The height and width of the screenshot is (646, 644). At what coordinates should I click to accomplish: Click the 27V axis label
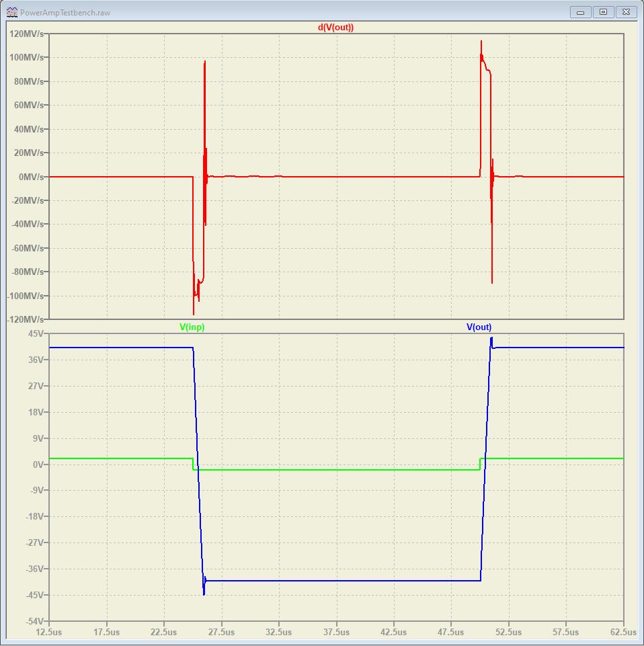36,386
